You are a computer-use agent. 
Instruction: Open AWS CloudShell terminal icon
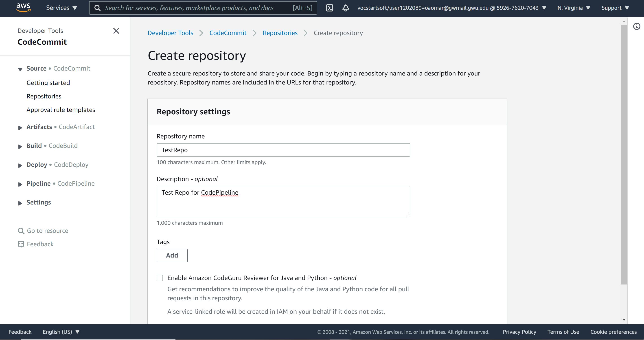[x=329, y=8]
